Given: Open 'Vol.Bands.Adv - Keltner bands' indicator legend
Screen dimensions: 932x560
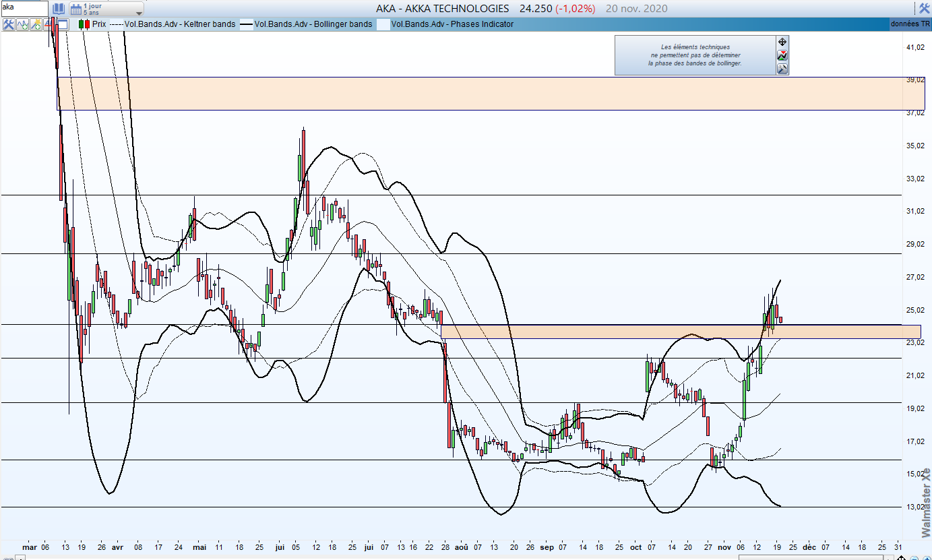Looking at the screenshot, I should coord(180,24).
